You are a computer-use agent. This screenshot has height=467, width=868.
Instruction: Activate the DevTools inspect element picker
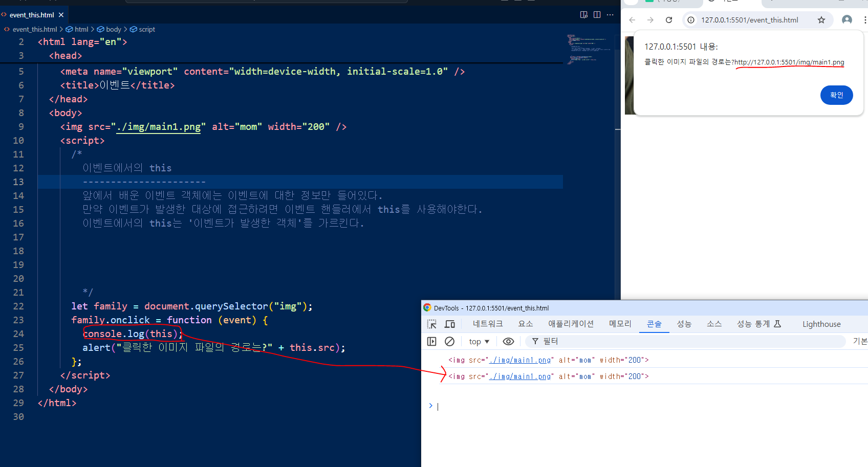coord(432,324)
